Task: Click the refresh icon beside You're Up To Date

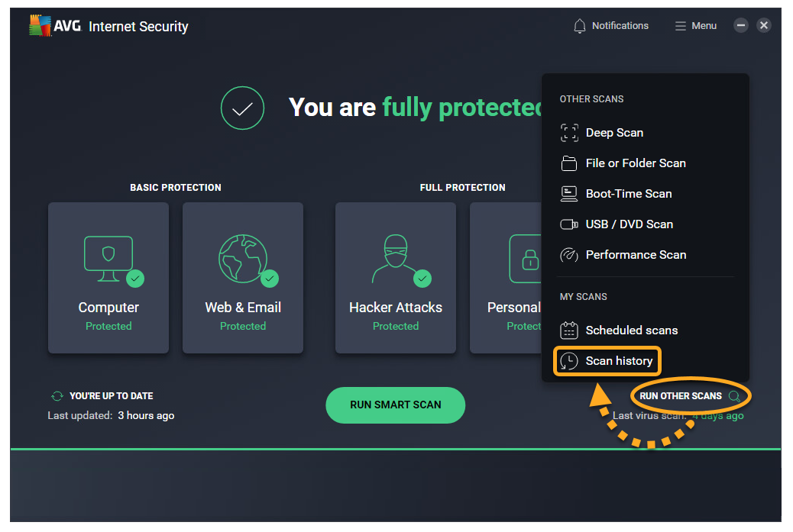Action: pyautogui.click(x=57, y=396)
